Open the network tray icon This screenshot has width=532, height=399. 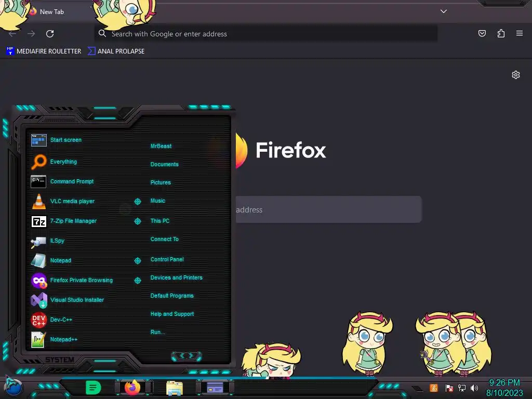[x=461, y=388]
